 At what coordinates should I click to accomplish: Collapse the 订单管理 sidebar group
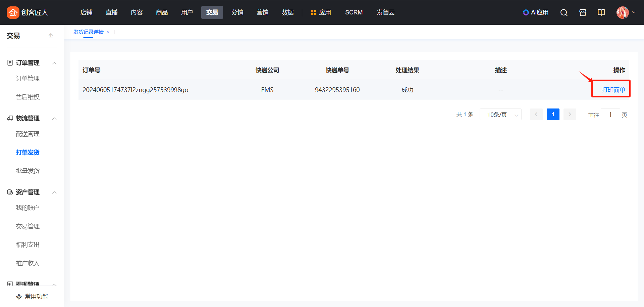click(x=54, y=63)
